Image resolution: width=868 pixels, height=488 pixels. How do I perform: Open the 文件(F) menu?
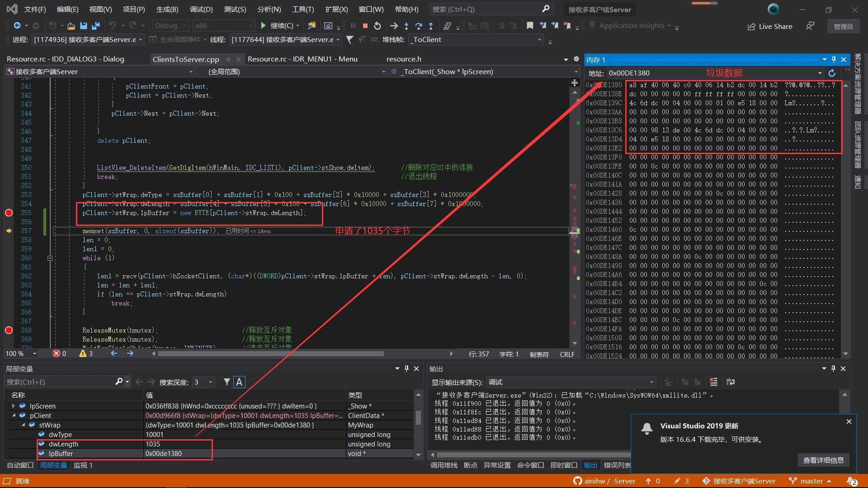click(35, 9)
